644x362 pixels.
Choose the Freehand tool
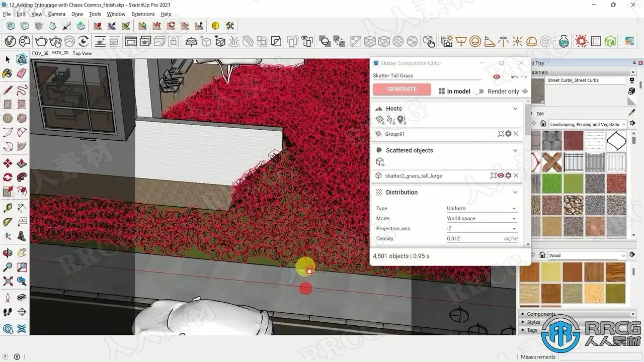click(x=22, y=90)
